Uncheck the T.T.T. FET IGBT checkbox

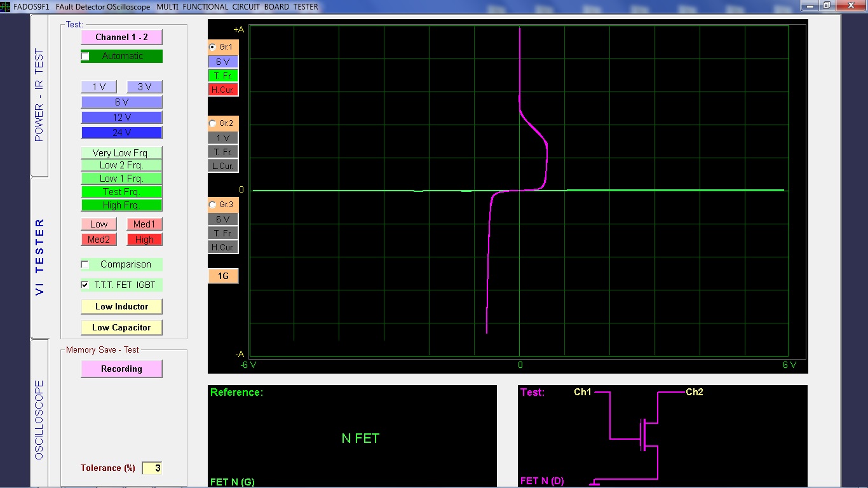pyautogui.click(x=85, y=285)
